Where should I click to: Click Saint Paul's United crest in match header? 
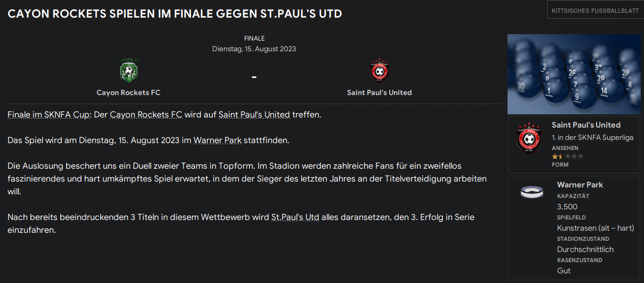click(380, 72)
